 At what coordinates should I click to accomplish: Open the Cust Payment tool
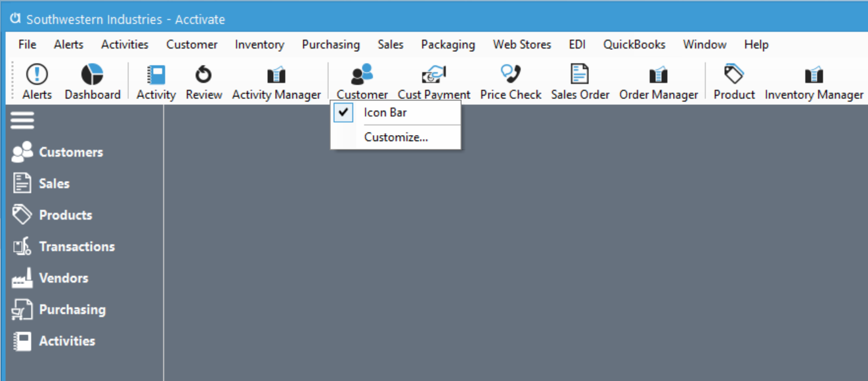tap(433, 79)
